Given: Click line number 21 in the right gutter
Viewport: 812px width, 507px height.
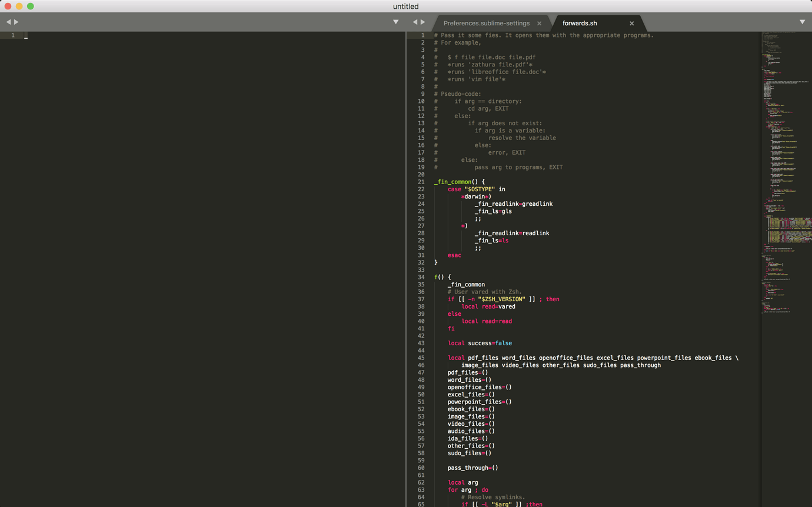Looking at the screenshot, I should (x=421, y=182).
